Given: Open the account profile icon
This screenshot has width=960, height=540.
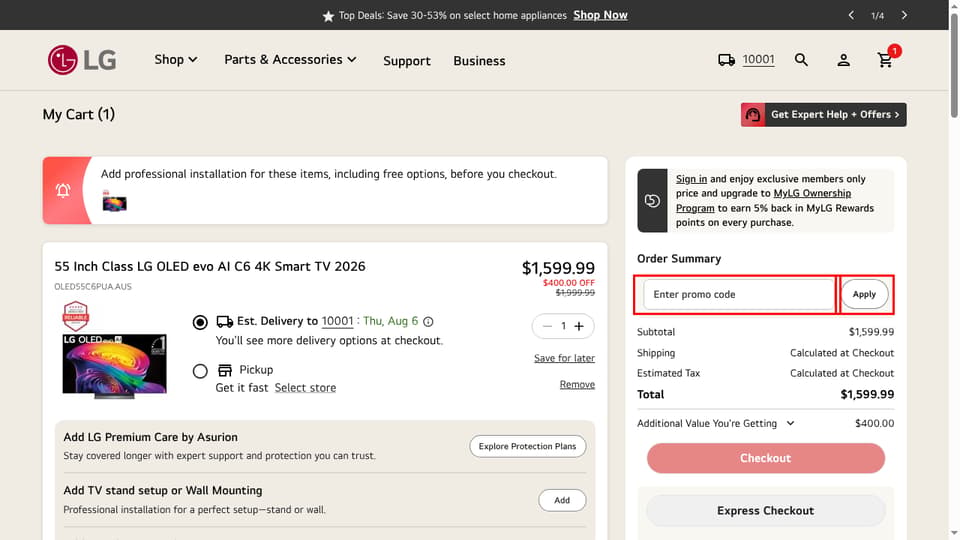Looking at the screenshot, I should [843, 60].
